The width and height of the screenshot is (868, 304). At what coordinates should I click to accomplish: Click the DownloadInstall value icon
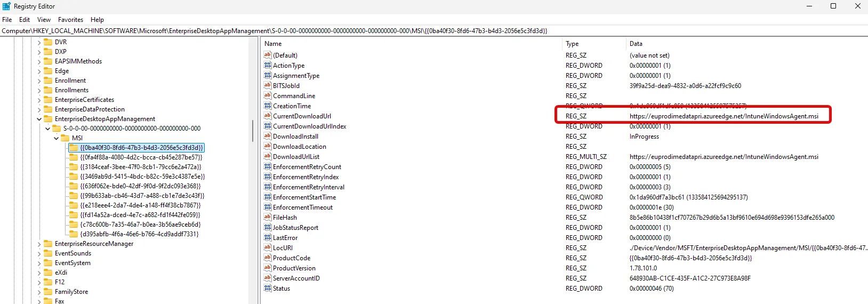(x=268, y=136)
